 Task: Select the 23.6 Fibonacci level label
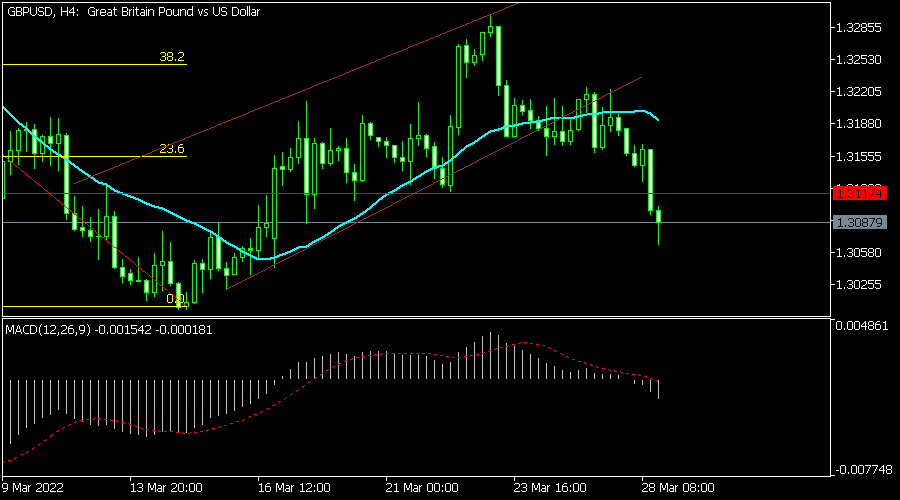(x=172, y=149)
